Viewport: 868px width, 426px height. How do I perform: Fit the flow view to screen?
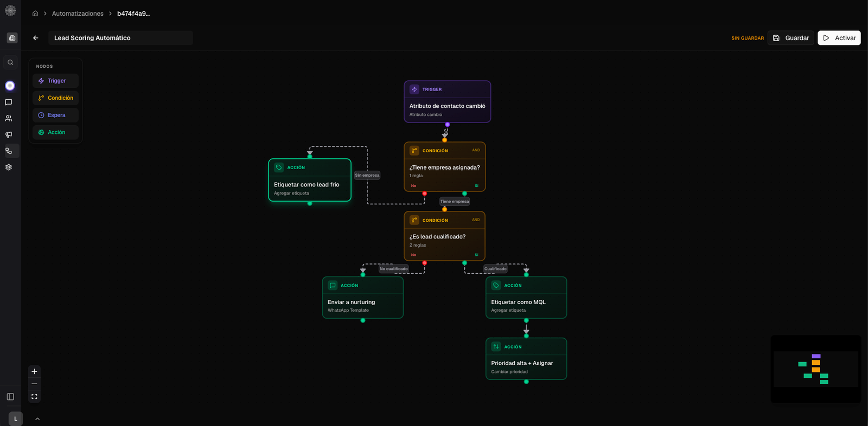(34, 397)
